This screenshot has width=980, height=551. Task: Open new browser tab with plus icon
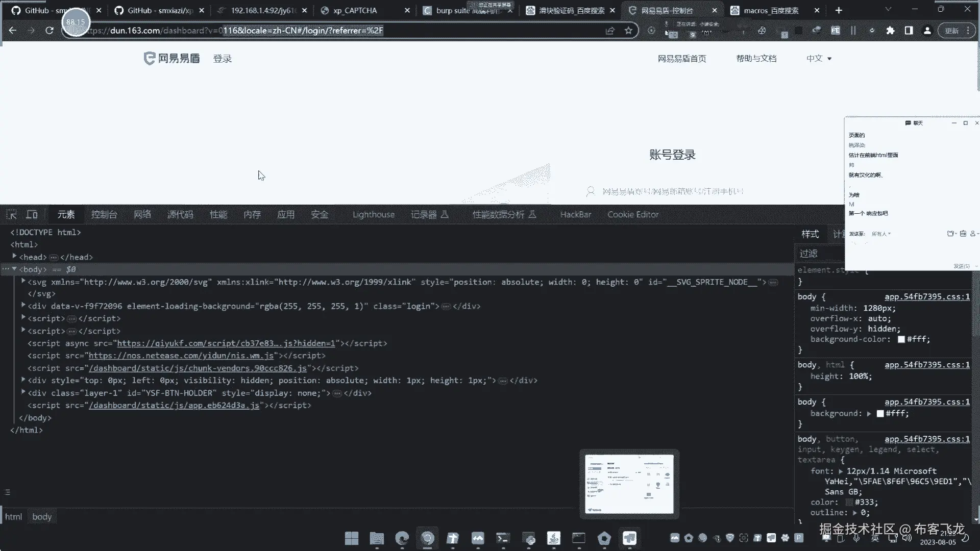pyautogui.click(x=839, y=10)
